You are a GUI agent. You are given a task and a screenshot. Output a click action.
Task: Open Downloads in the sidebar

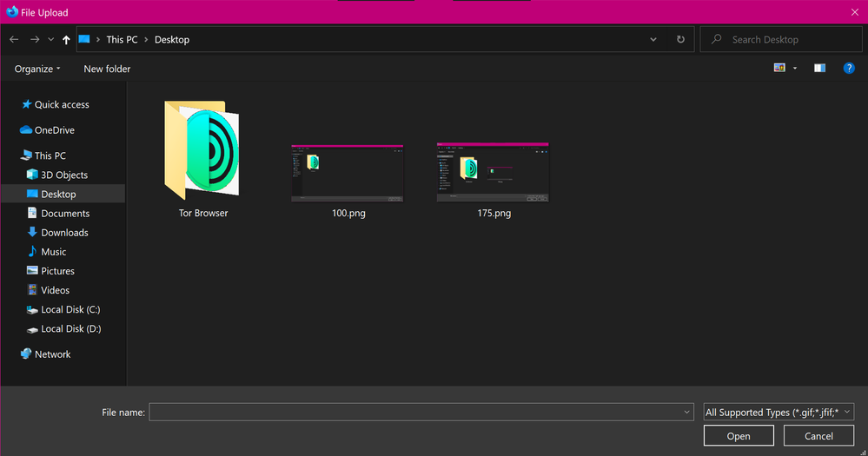click(64, 233)
